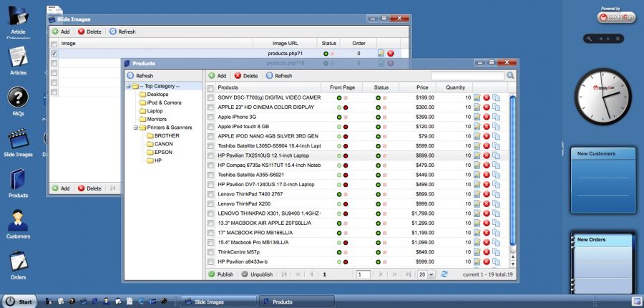Click Publish in the Products footer
Image resolution: width=644 pixels, height=308 pixels.
click(x=221, y=274)
